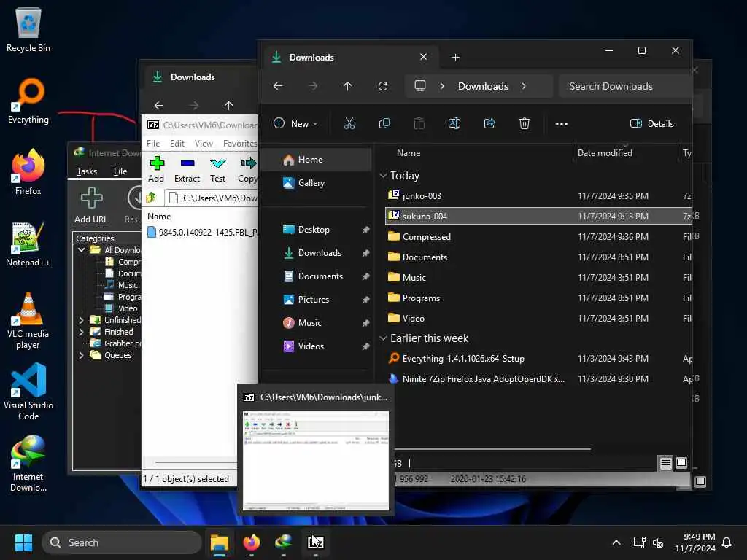Unpin Desktop from Quick access
This screenshot has height=560, width=747.
coord(366,230)
